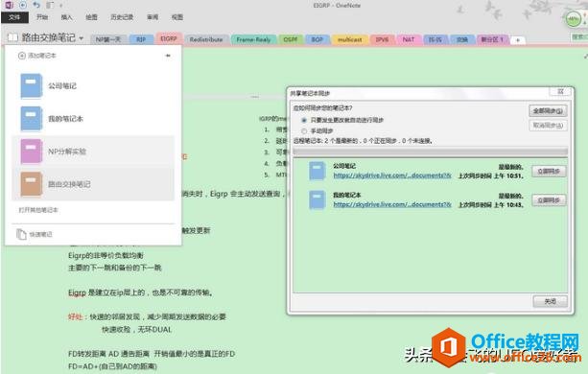Select the brown 路由交换笔记 notebook icon
Screen dimensions: 588x374
tap(31, 184)
